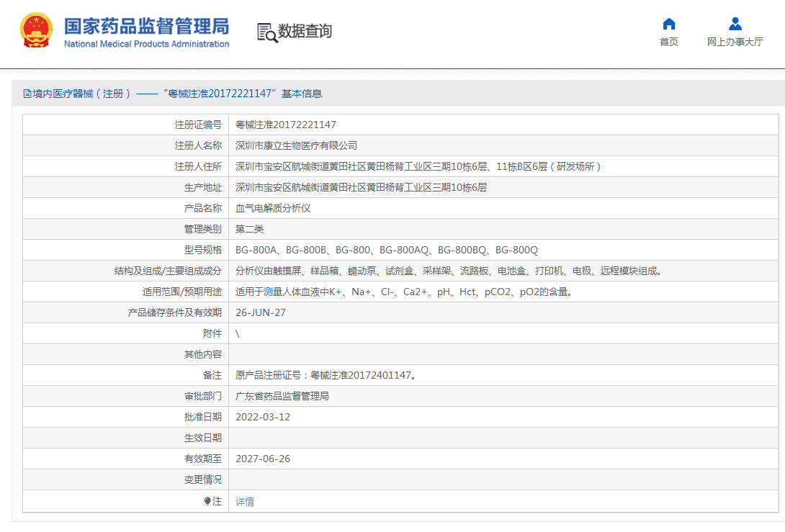
Task: Click National Medical Products Administration subtitle
Action: coord(147,44)
